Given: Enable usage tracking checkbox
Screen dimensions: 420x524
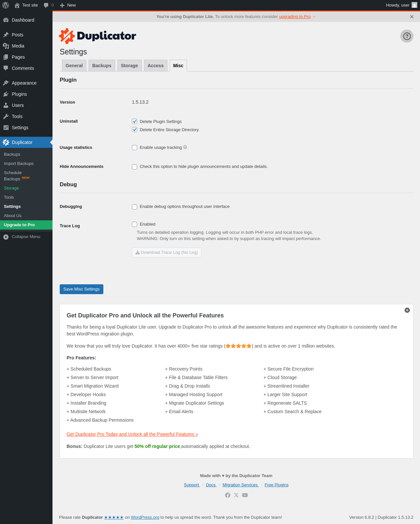Looking at the screenshot, I should tap(135, 148).
